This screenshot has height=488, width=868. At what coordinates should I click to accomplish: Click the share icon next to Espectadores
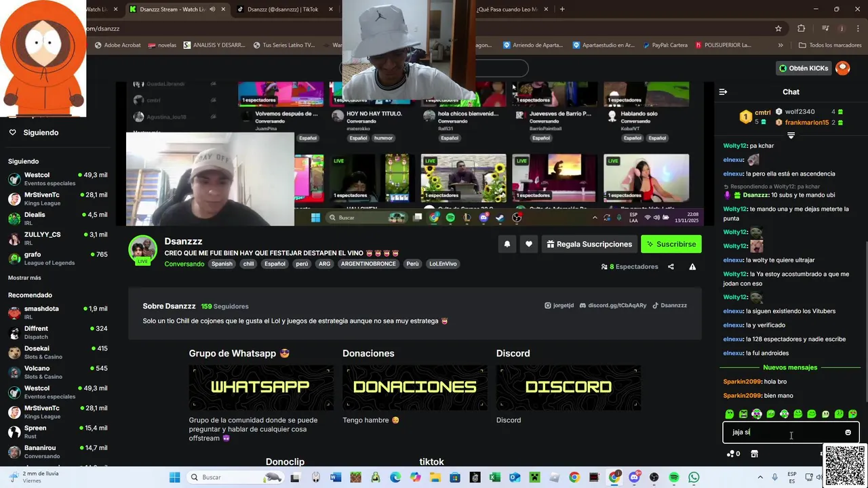671,266
